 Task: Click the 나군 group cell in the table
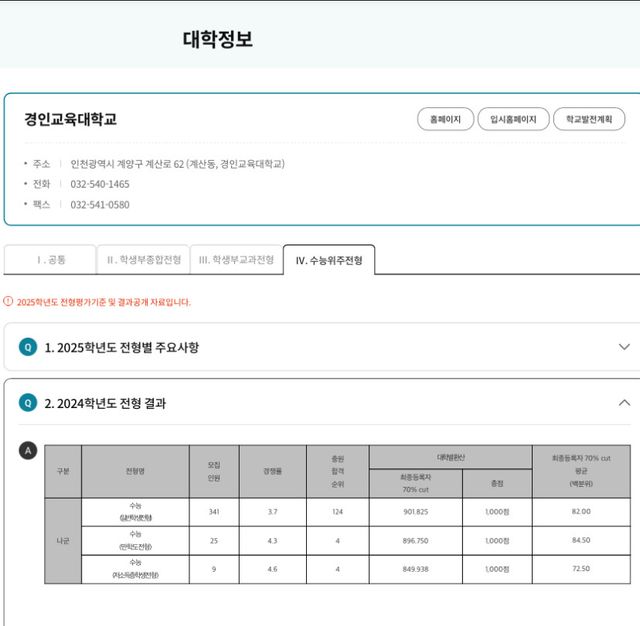click(x=63, y=540)
